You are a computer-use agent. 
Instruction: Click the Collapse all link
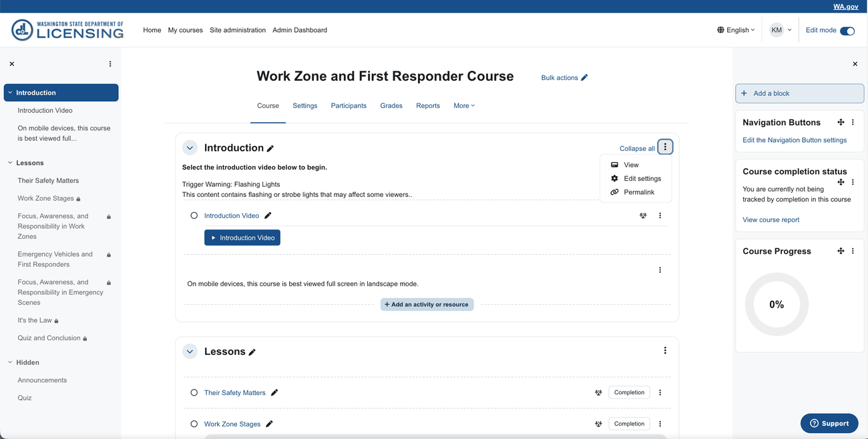pos(637,149)
